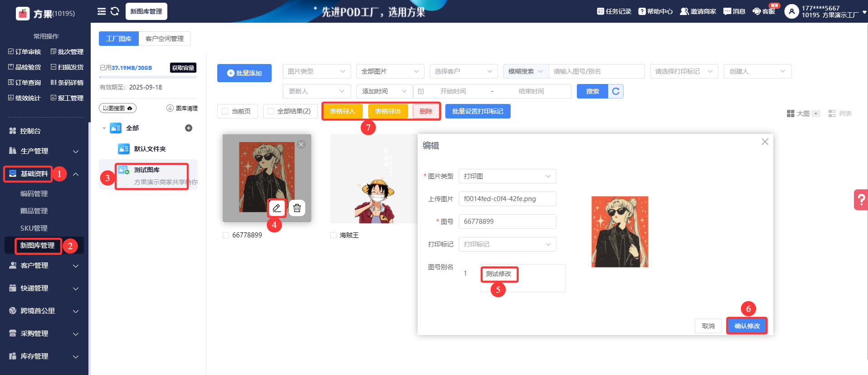The image size is (868, 375).
Task: Select checkbox for image 海贼王
Action: [x=333, y=235]
